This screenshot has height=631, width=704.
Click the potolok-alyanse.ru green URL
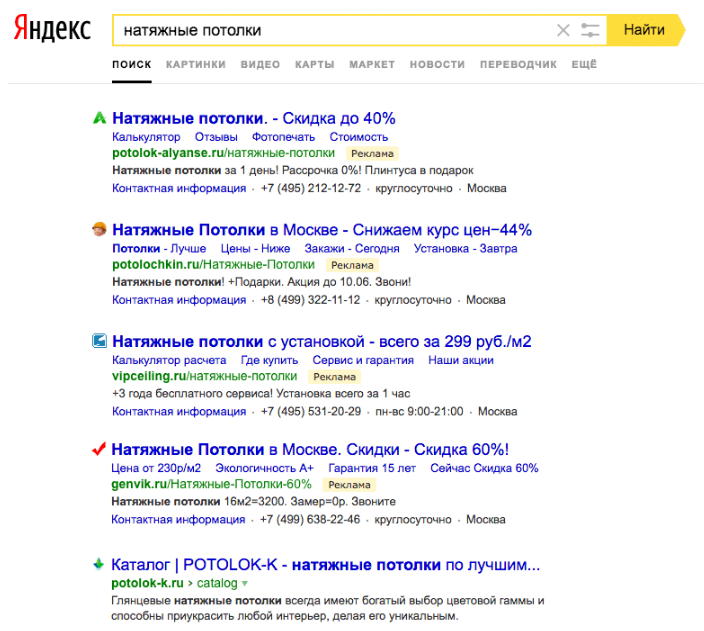click(x=224, y=153)
